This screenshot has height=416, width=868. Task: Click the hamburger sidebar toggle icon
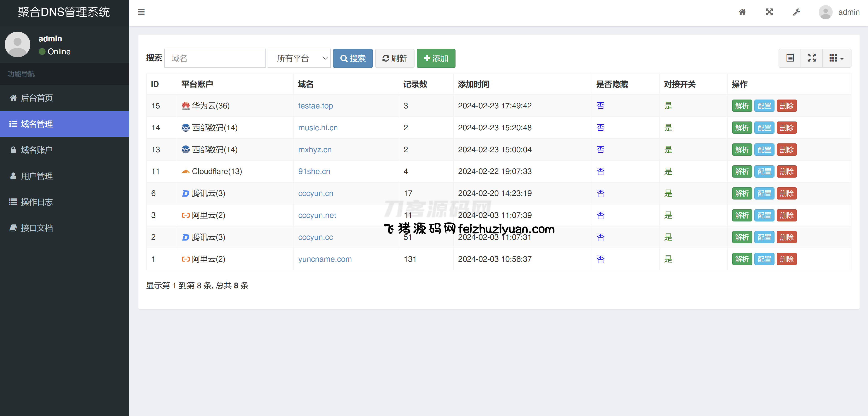(x=141, y=12)
